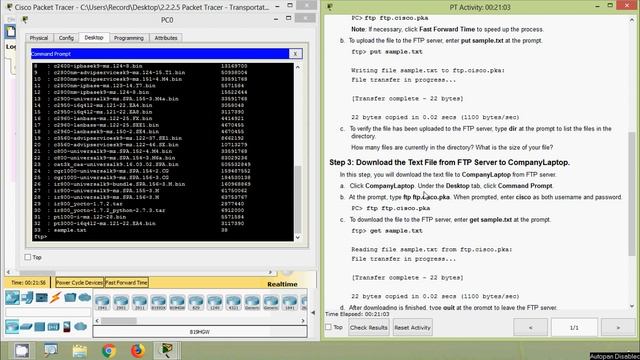This screenshot has height=360, width=640.
Task: Click Check Results button
Action: [369, 327]
